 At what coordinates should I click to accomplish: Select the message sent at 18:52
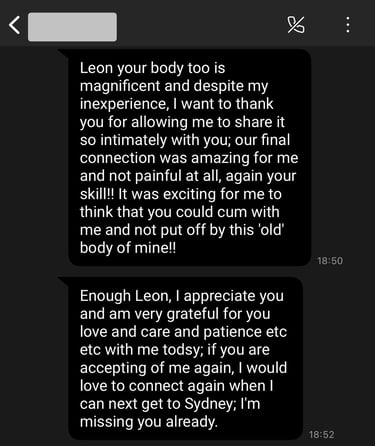[185, 358]
